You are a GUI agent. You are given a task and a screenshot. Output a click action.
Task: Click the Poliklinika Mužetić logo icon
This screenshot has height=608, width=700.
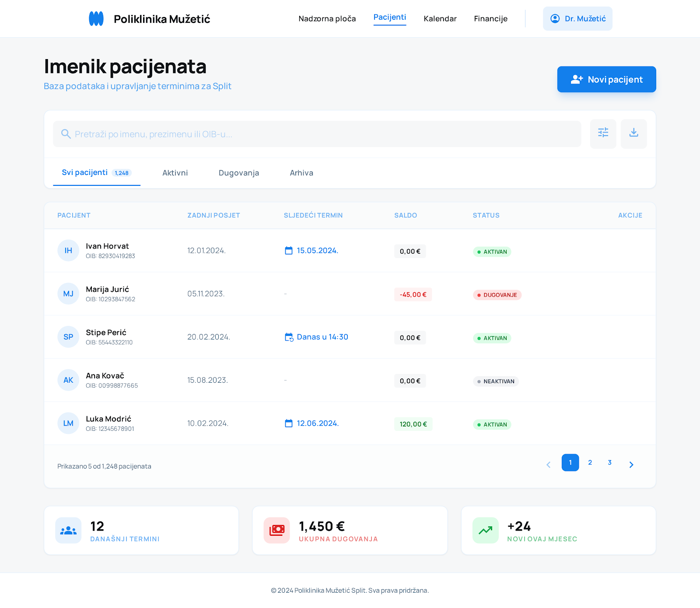[x=96, y=19]
